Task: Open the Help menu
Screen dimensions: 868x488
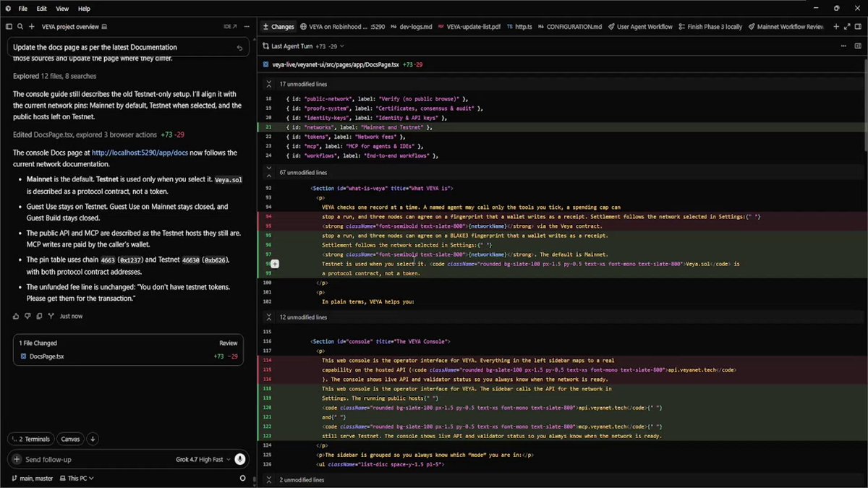Action: click(x=84, y=9)
